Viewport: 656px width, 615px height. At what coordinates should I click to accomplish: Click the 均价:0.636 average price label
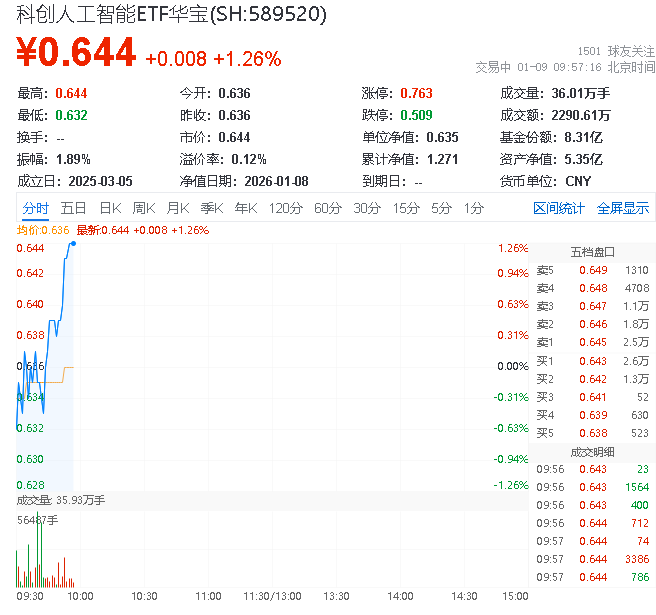(43, 230)
